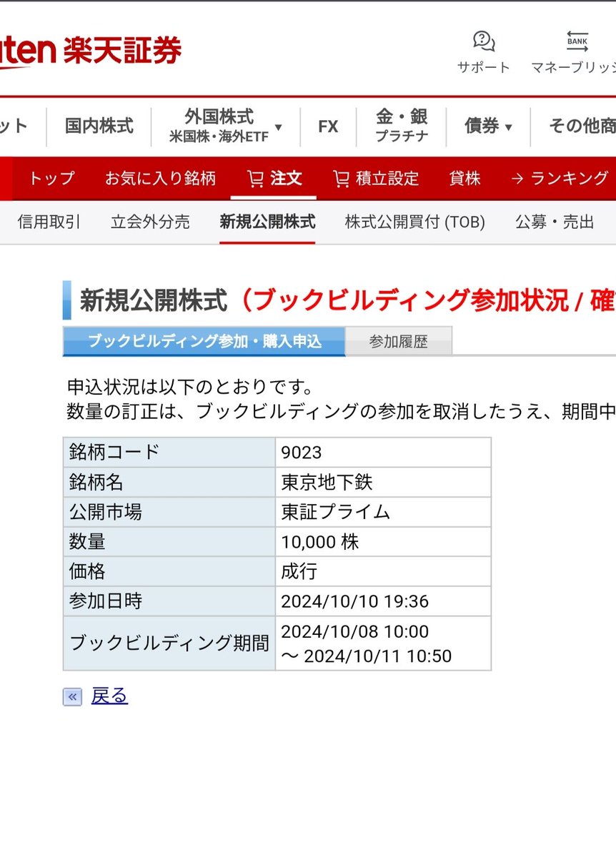Image resolution: width=616 pixels, height=858 pixels.
Task: Open the お気に入り銘柄 menu
Action: (161, 179)
